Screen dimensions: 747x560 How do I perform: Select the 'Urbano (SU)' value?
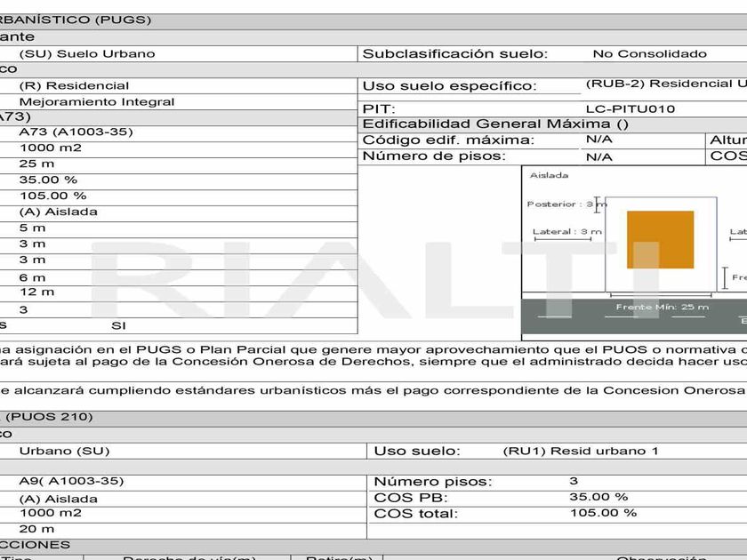tap(64, 451)
